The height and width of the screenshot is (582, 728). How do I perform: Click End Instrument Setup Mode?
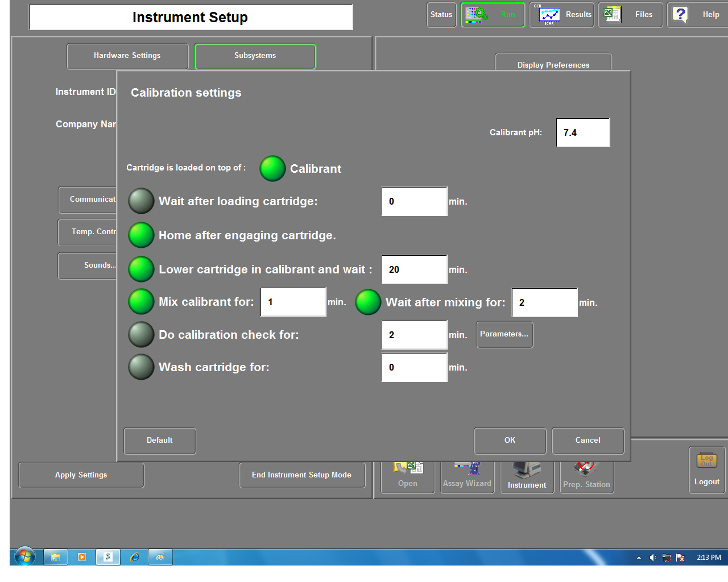click(302, 475)
